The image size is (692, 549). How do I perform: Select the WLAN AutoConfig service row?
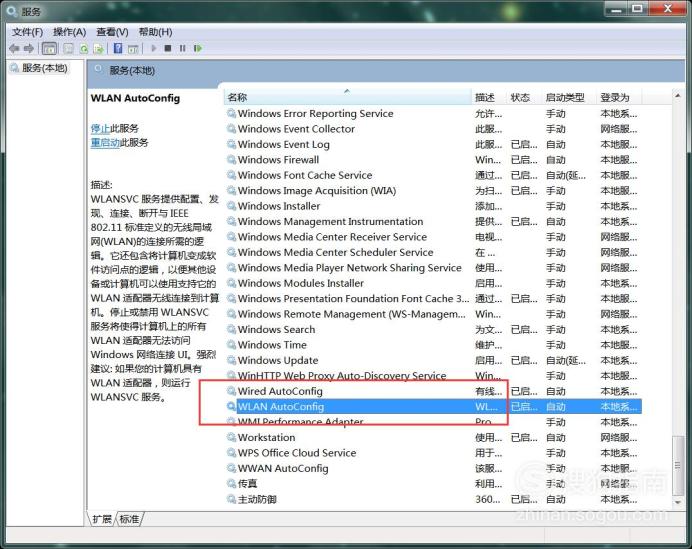[x=433, y=407]
